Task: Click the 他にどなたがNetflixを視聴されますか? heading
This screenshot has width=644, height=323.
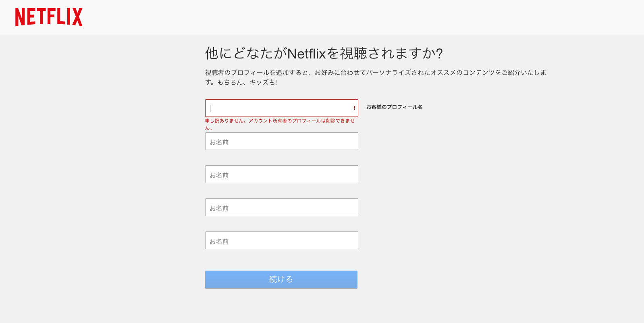Action: pos(324,53)
